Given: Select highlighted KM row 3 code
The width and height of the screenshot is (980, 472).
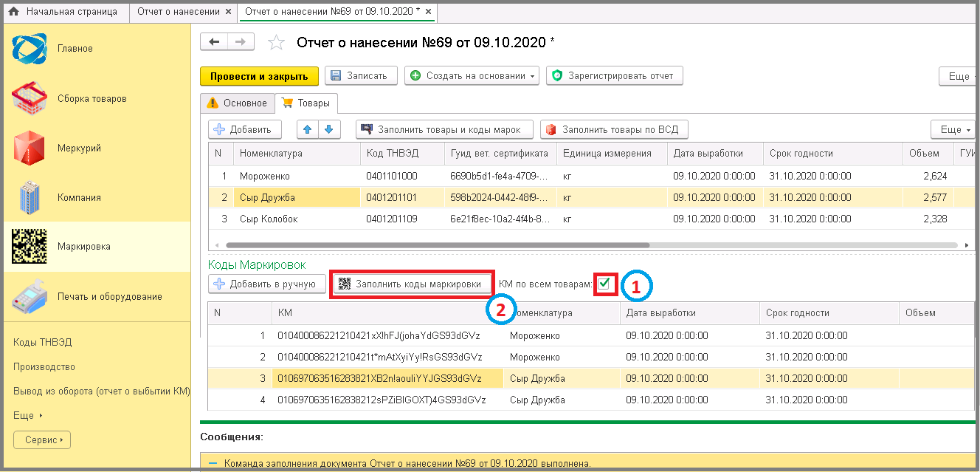Looking at the screenshot, I should tap(387, 378).
